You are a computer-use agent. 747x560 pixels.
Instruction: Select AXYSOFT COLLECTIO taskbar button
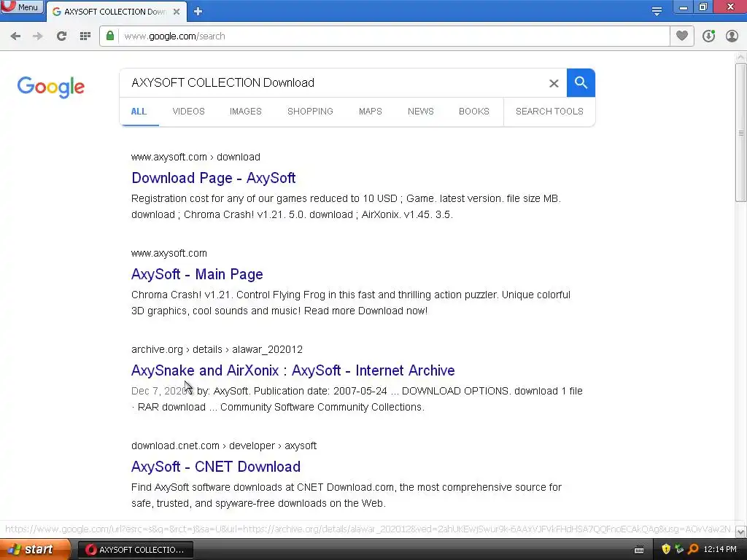[x=135, y=550]
